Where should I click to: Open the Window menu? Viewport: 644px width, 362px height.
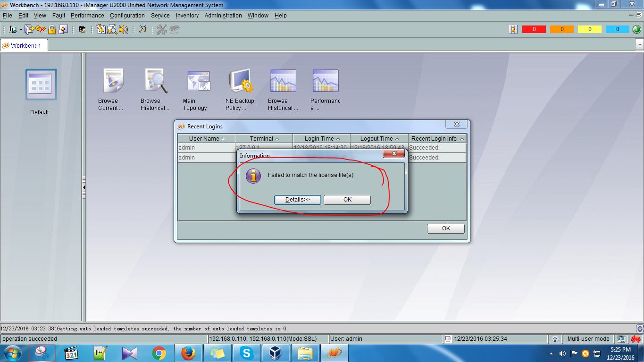[x=258, y=15]
